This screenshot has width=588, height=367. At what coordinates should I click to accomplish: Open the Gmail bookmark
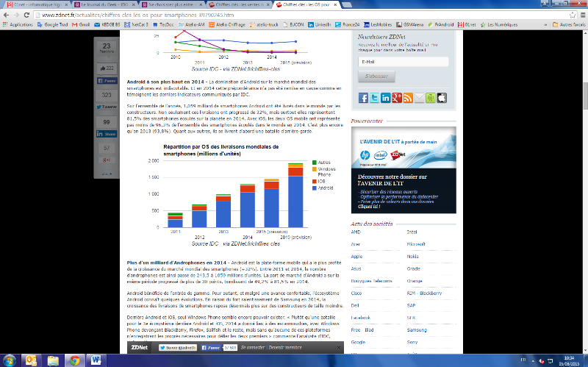[x=81, y=25]
